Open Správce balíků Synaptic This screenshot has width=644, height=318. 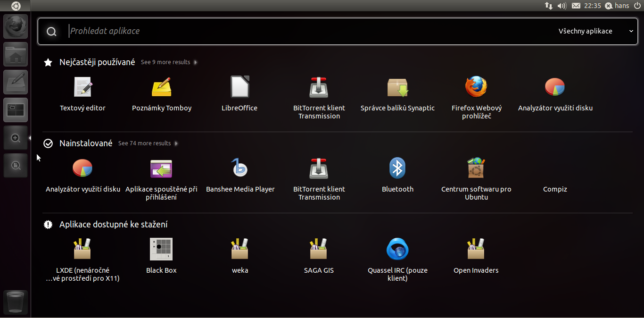tap(397, 88)
